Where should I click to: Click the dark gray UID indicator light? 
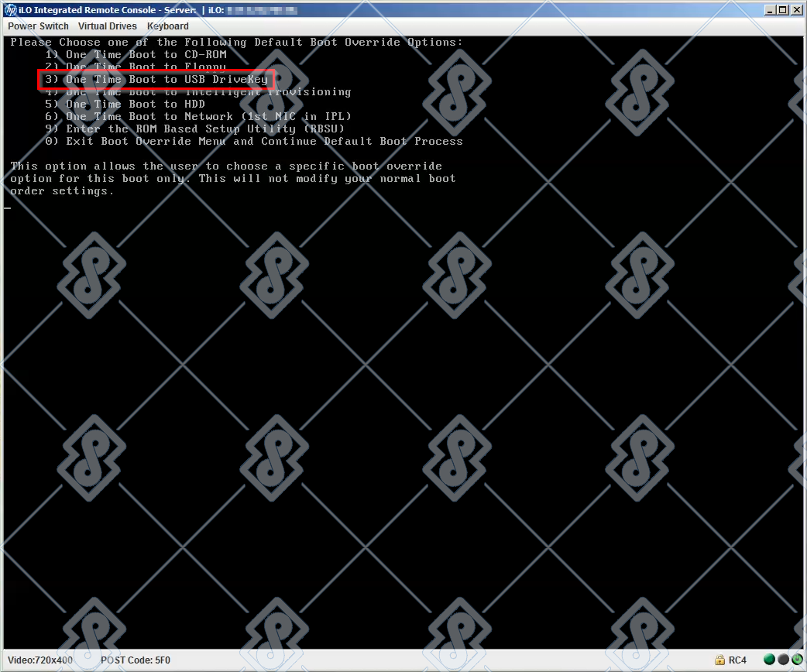pos(783,659)
